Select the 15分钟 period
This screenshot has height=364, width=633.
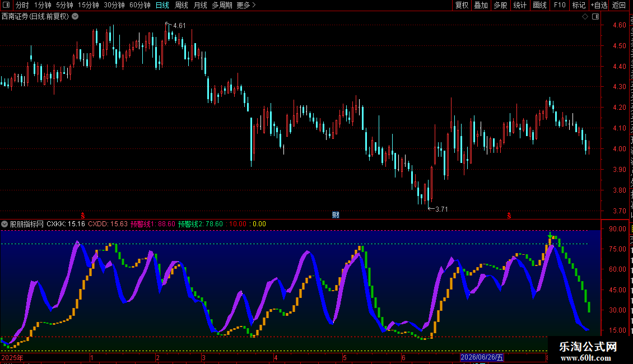click(x=89, y=5)
